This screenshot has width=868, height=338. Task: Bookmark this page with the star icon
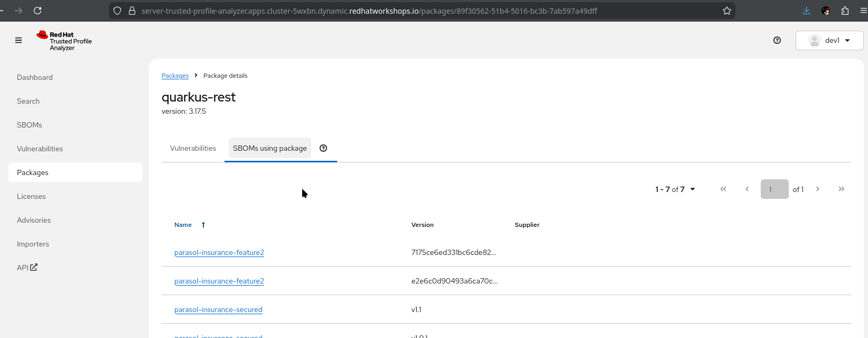click(x=727, y=11)
